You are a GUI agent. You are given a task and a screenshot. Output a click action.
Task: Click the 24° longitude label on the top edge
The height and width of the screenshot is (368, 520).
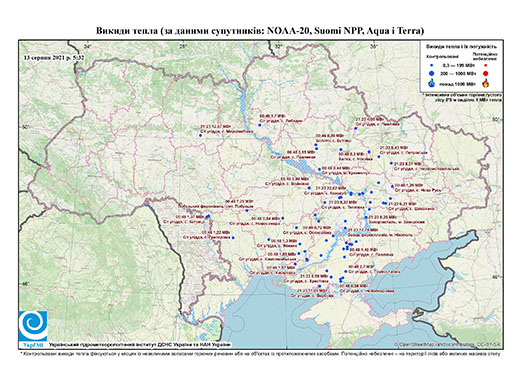[x=87, y=46]
